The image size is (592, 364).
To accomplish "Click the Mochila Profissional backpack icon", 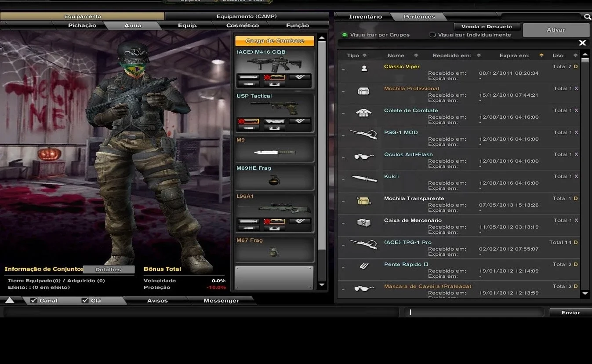I will click(364, 91).
